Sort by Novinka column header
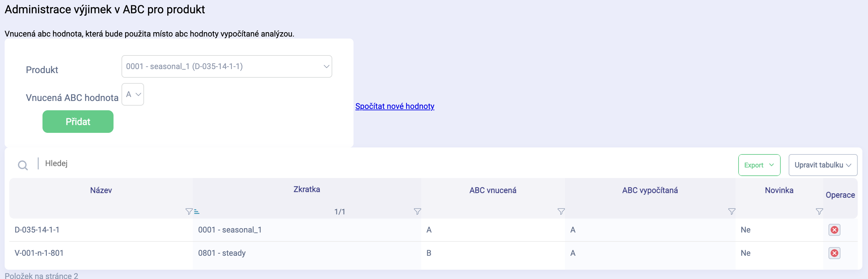This screenshot has height=279, width=868. click(x=779, y=190)
